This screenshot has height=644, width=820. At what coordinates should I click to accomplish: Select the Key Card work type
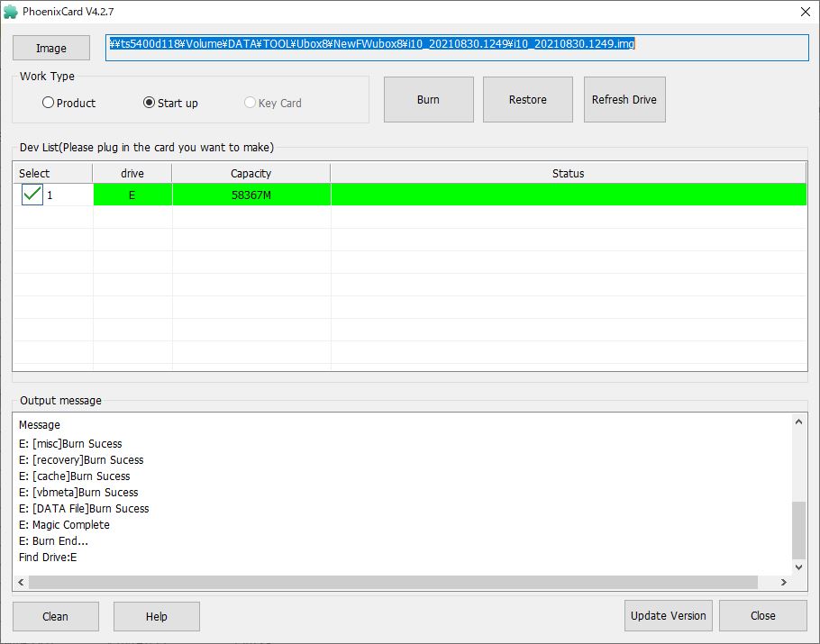pyautogui.click(x=273, y=103)
